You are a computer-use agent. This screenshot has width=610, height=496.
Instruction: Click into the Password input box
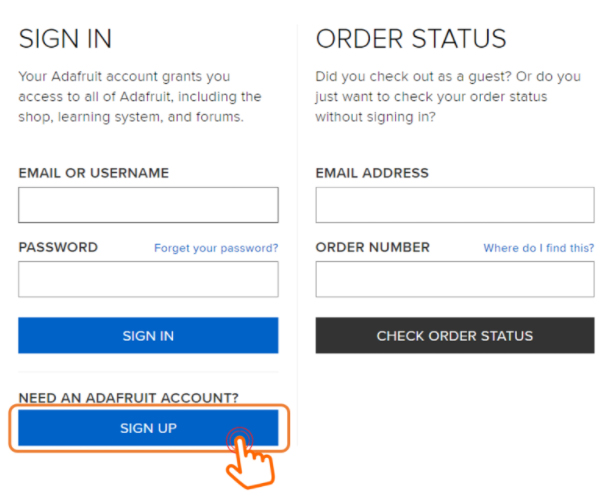[148, 279]
